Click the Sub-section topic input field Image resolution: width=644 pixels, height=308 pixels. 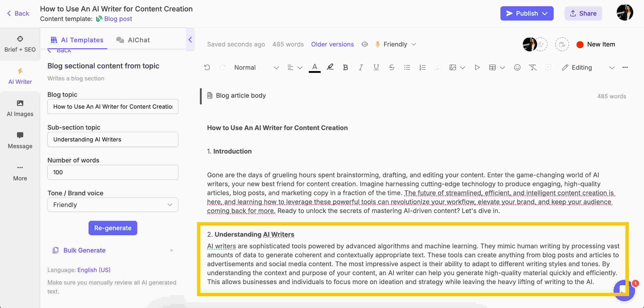113,139
